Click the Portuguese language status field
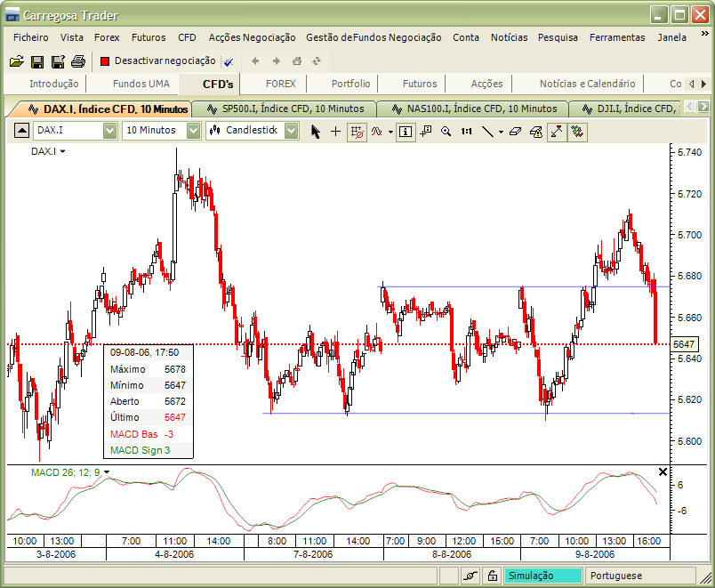The image size is (715, 588). click(x=640, y=576)
